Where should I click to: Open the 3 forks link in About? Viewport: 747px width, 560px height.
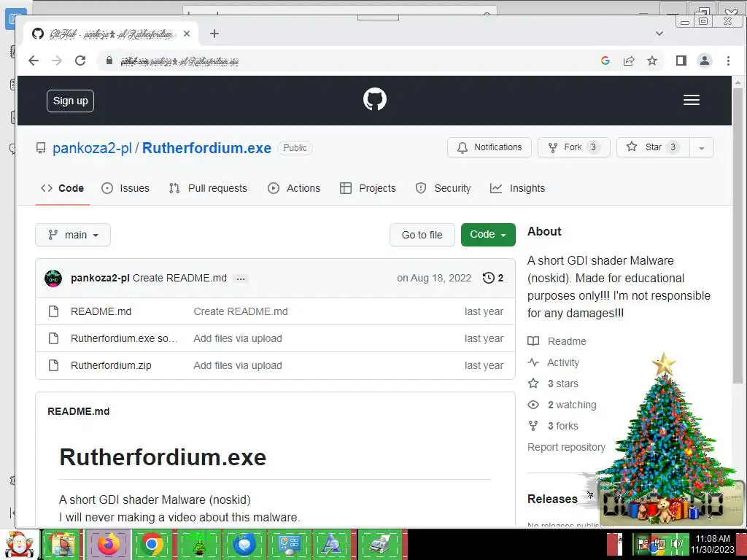click(x=553, y=426)
